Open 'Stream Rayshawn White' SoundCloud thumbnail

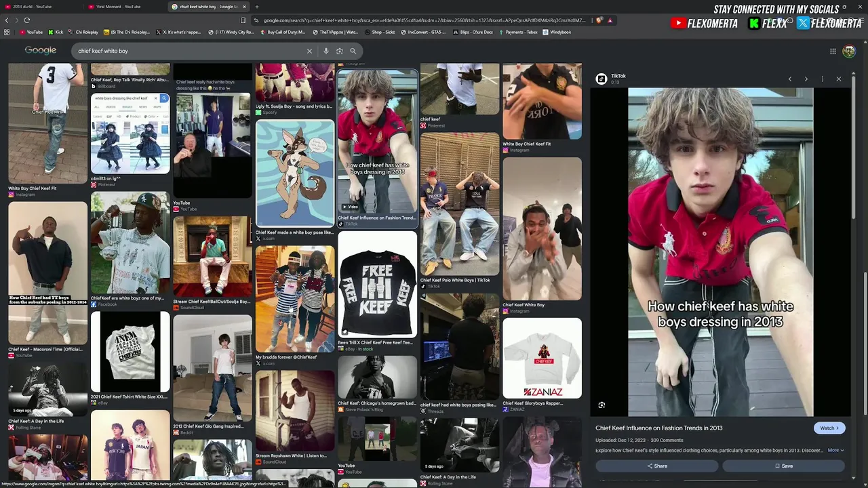tap(295, 411)
